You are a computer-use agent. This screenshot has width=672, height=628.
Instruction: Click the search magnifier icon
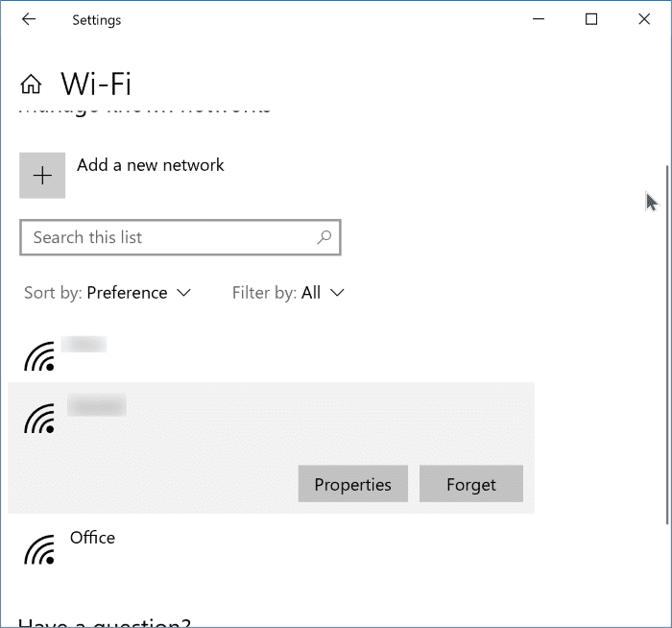click(324, 237)
